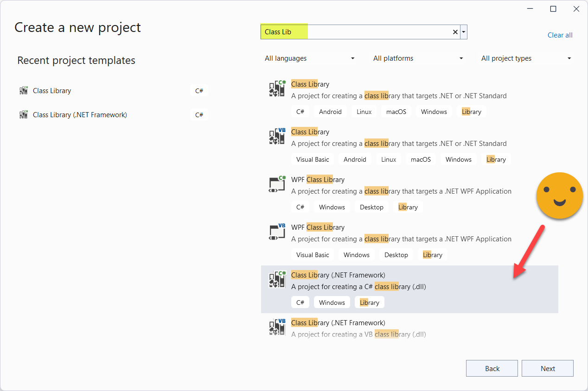Click the Clear all link
This screenshot has width=588, height=391.
click(560, 35)
